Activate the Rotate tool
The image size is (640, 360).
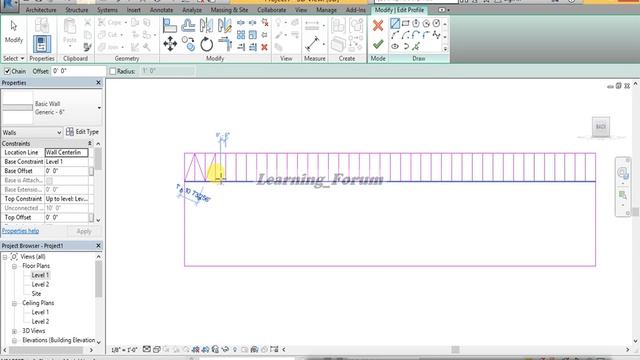pos(207,44)
